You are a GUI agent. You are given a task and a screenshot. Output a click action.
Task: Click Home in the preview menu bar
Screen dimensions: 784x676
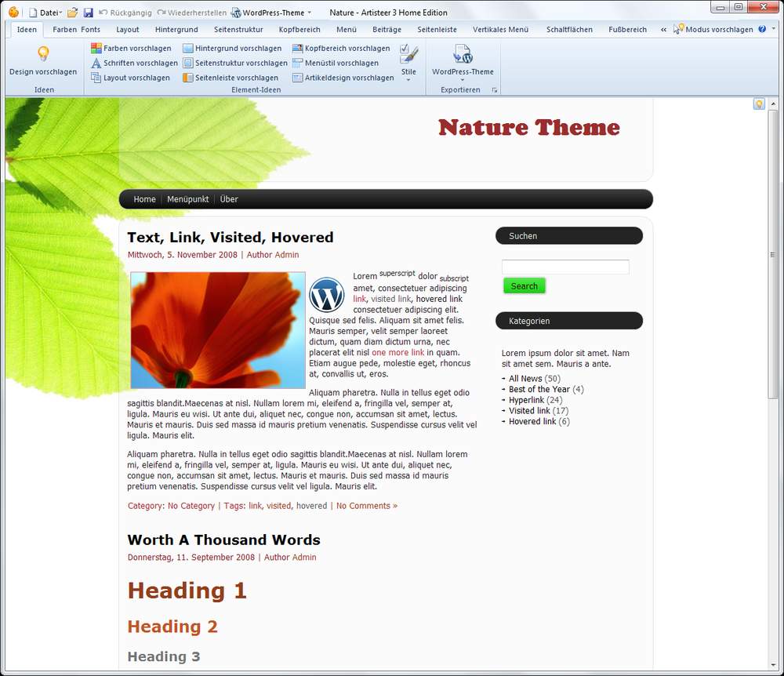(144, 199)
